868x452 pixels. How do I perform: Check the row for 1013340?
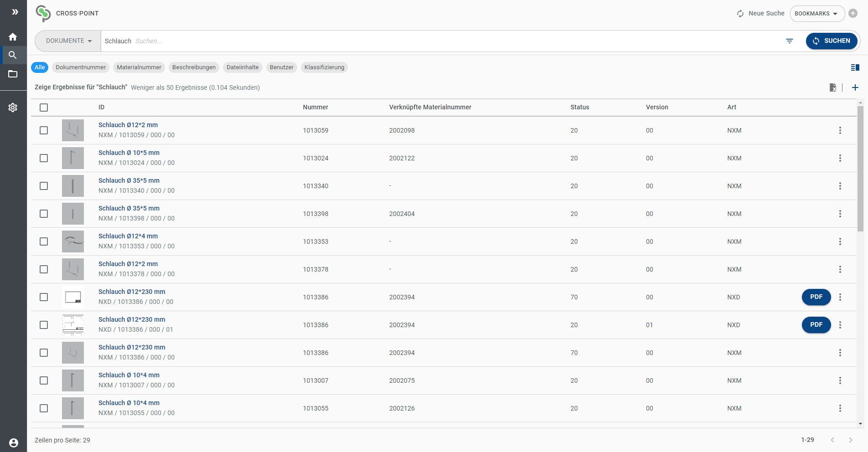pos(44,186)
